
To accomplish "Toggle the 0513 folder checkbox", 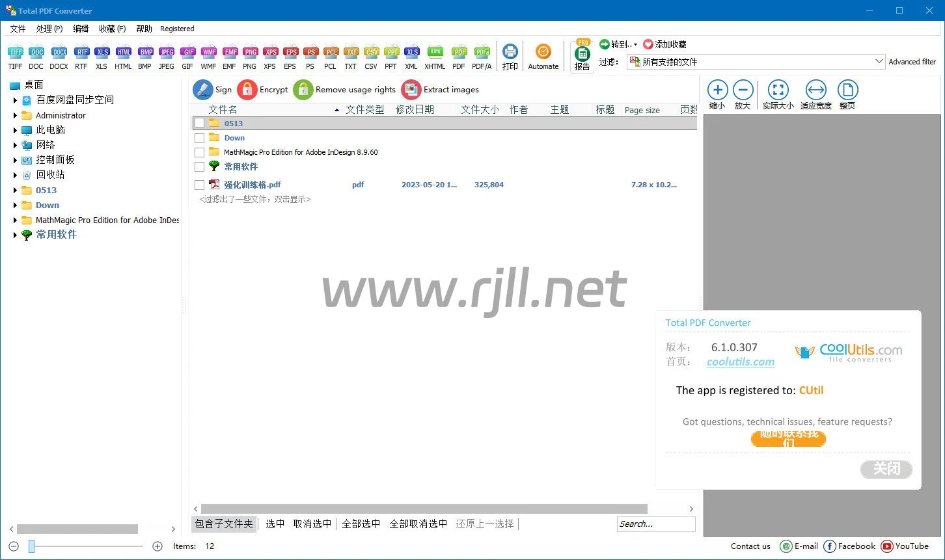I will pos(200,123).
